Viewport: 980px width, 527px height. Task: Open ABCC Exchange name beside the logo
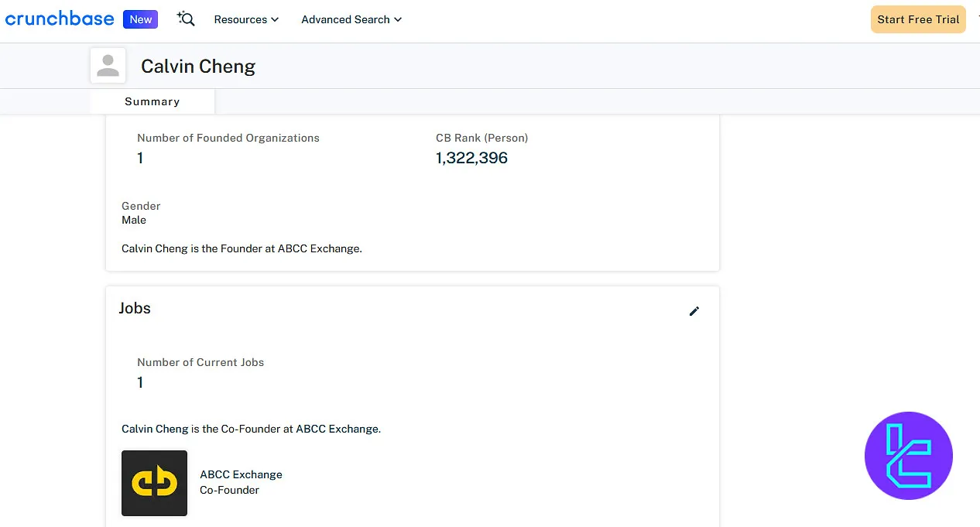tap(241, 474)
